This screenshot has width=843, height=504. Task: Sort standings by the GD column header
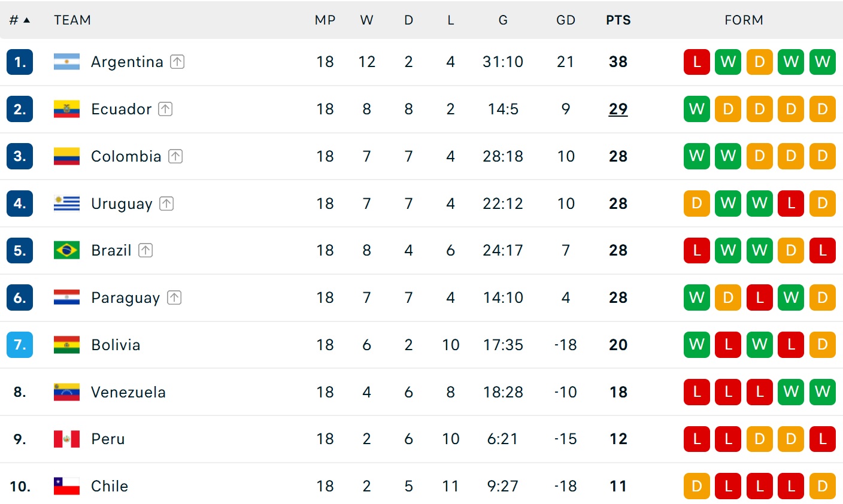point(565,20)
